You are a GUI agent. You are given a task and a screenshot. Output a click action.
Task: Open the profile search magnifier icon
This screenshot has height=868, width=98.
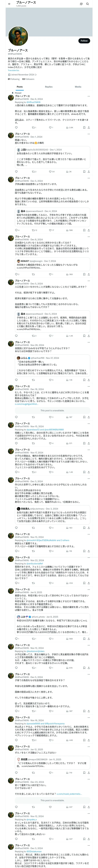tap(88, 4)
